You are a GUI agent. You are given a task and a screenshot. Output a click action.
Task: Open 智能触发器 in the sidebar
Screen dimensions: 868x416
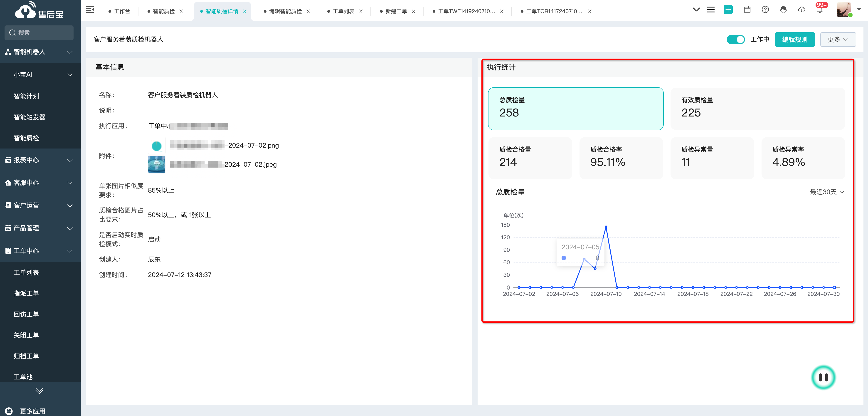tap(29, 117)
